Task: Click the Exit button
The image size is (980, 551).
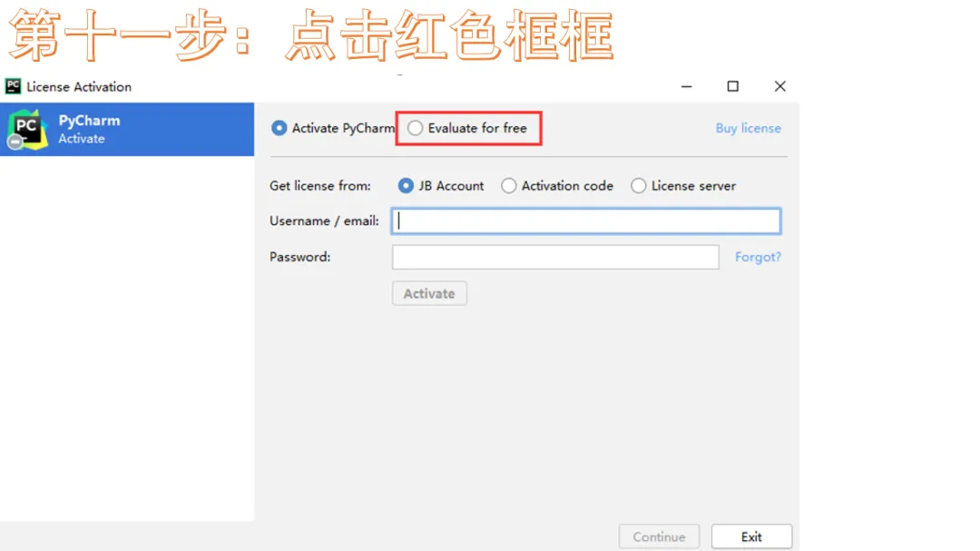Action: 751,536
